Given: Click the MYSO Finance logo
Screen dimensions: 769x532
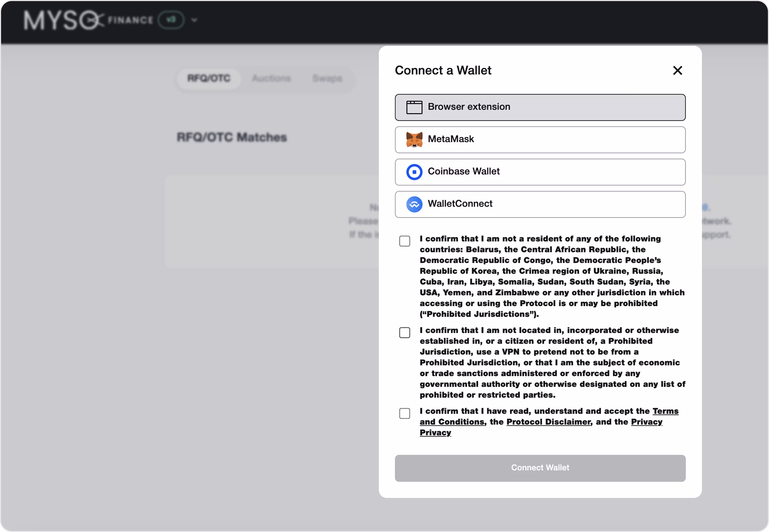Looking at the screenshot, I should point(88,20).
